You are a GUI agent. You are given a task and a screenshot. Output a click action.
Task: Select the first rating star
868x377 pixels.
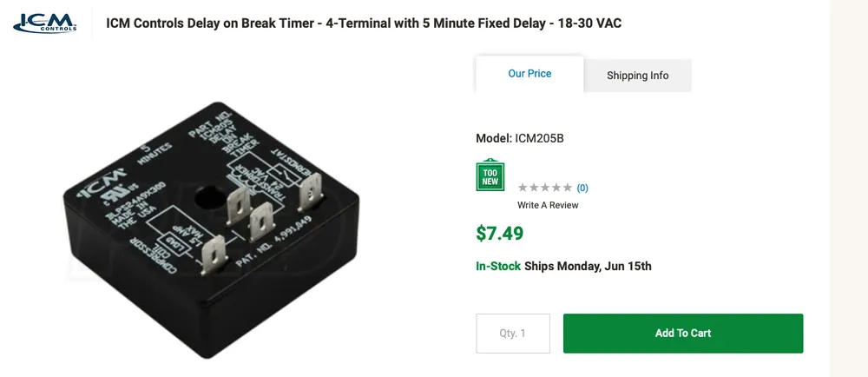[x=523, y=188]
